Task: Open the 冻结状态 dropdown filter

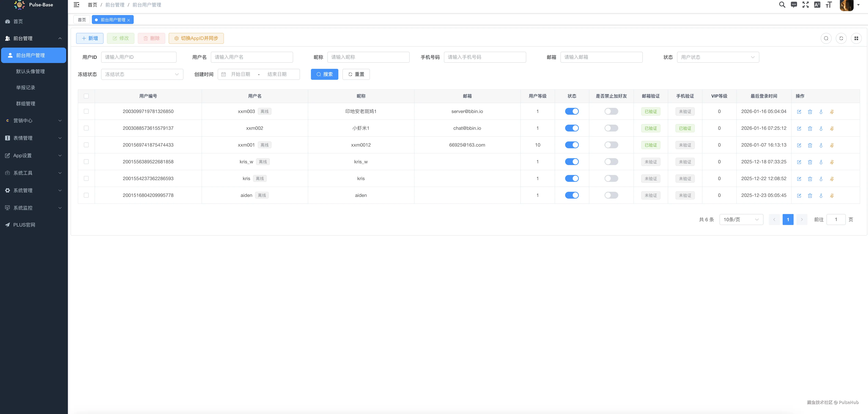Action: (x=142, y=74)
